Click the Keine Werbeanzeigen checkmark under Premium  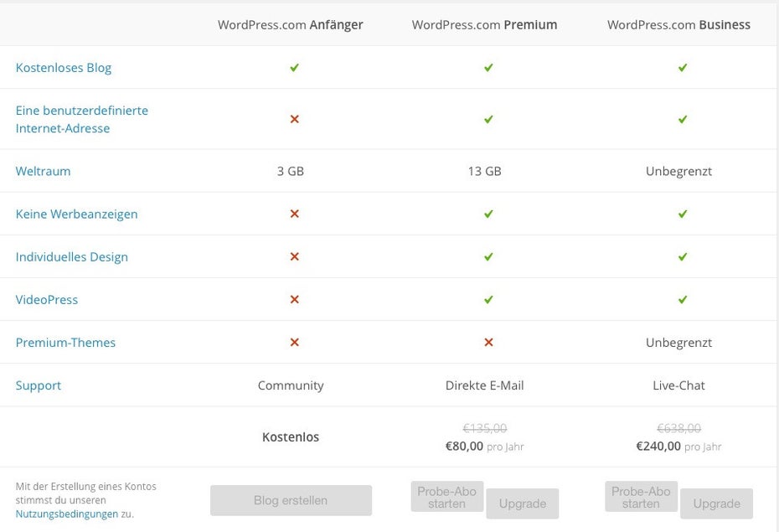tap(489, 214)
